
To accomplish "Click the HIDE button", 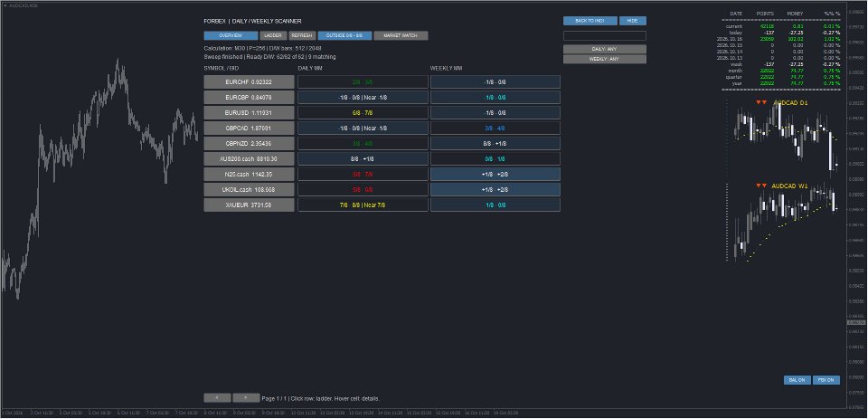I will click(x=633, y=21).
